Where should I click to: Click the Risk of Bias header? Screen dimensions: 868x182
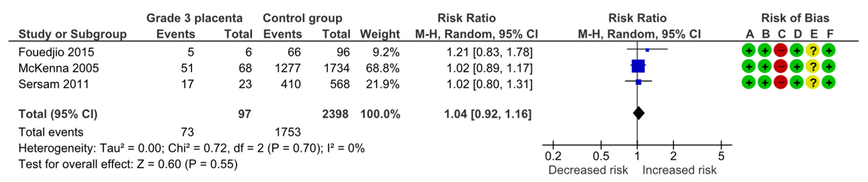[x=795, y=18]
